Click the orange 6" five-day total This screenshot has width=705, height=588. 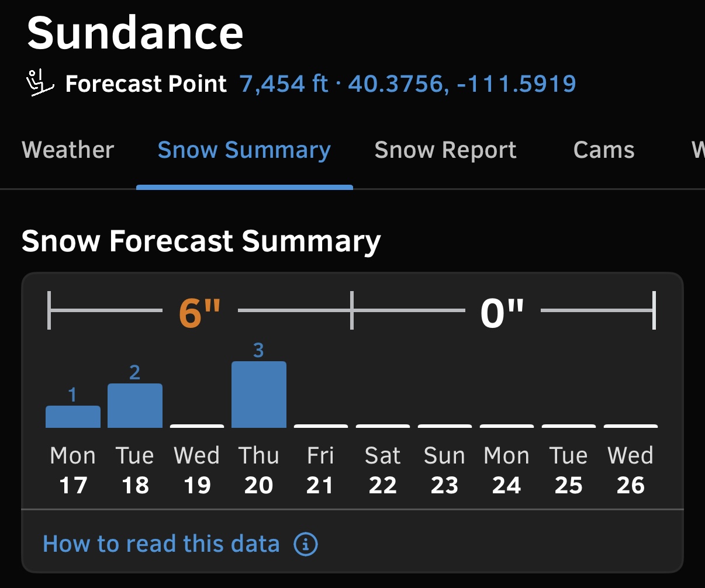pyautogui.click(x=200, y=313)
